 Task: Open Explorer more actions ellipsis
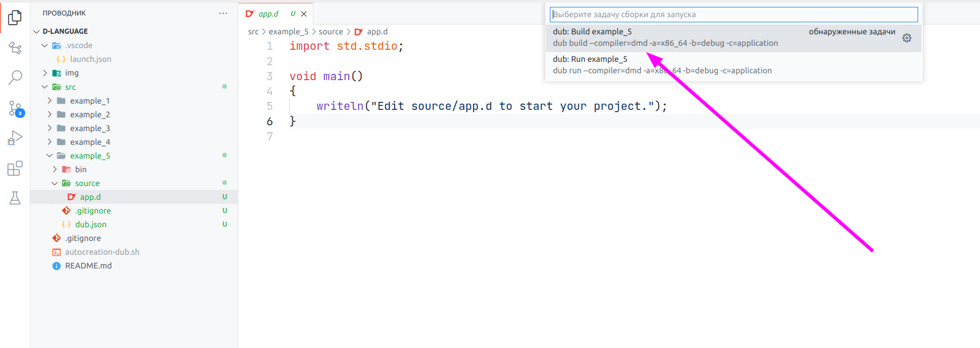[223, 13]
